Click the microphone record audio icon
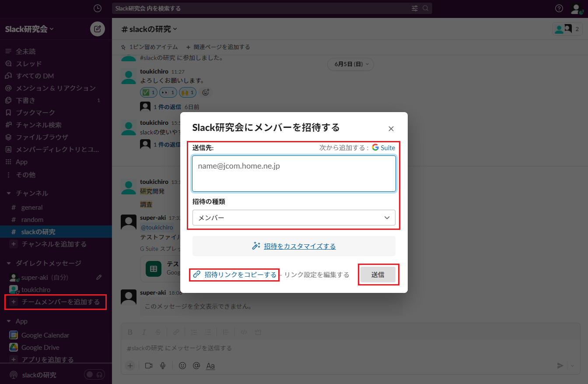This screenshot has width=588, height=384. pos(163,366)
